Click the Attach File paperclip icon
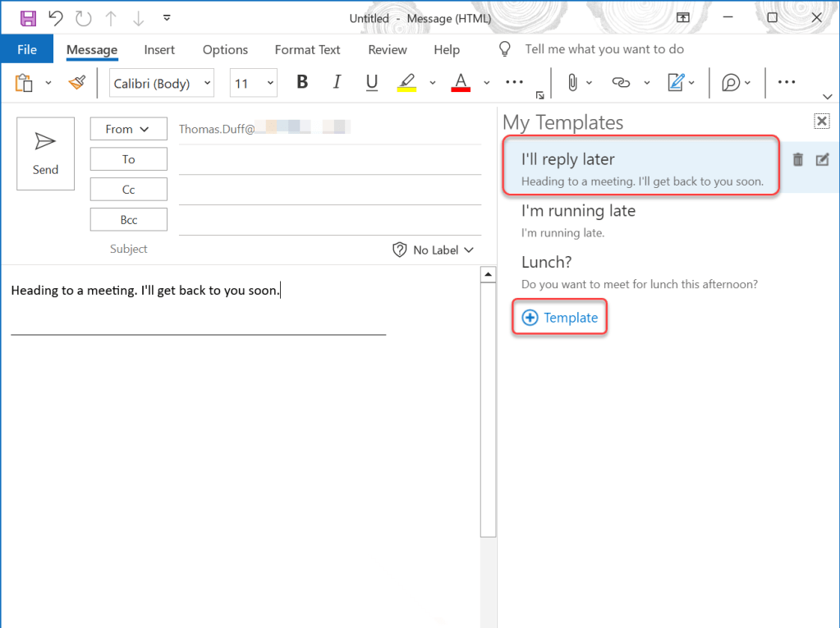The image size is (840, 628). pyautogui.click(x=571, y=83)
